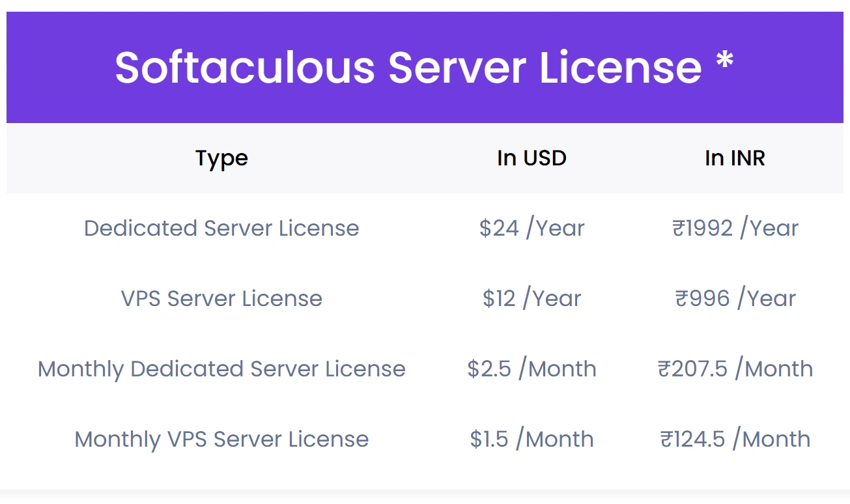Click the $12 /Year price
The image size is (850, 504).
(531, 298)
